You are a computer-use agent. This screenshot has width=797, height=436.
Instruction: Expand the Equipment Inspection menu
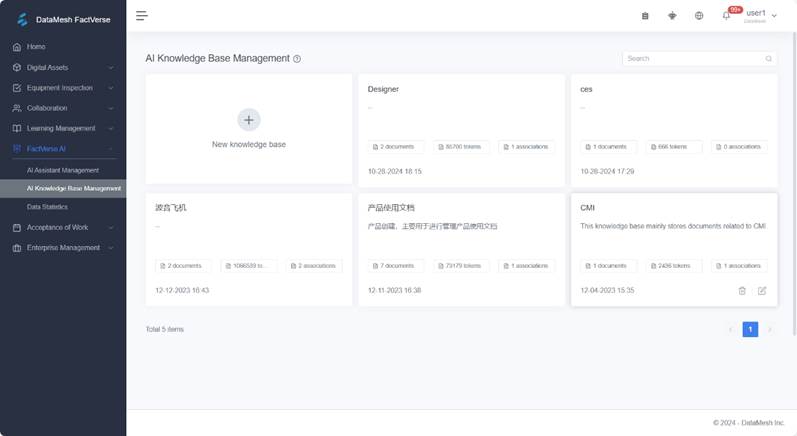[63, 88]
